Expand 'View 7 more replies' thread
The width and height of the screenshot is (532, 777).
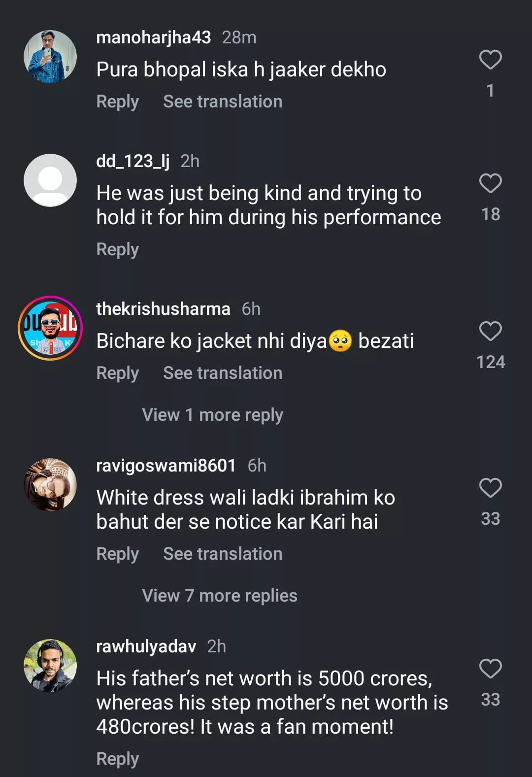[x=219, y=596]
